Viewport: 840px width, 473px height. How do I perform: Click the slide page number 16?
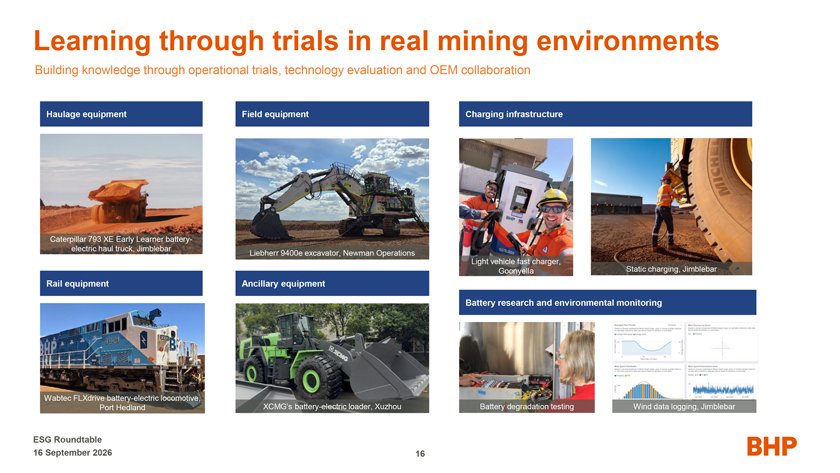(420, 454)
